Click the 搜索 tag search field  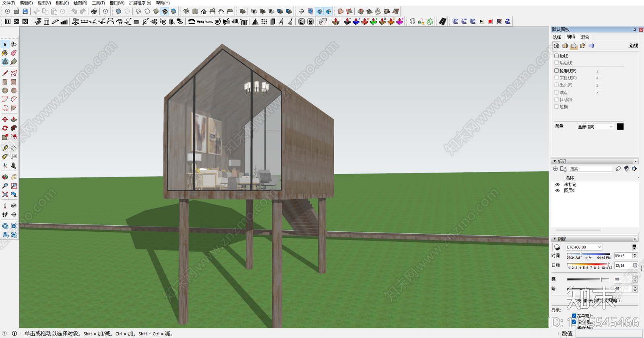(x=590, y=169)
